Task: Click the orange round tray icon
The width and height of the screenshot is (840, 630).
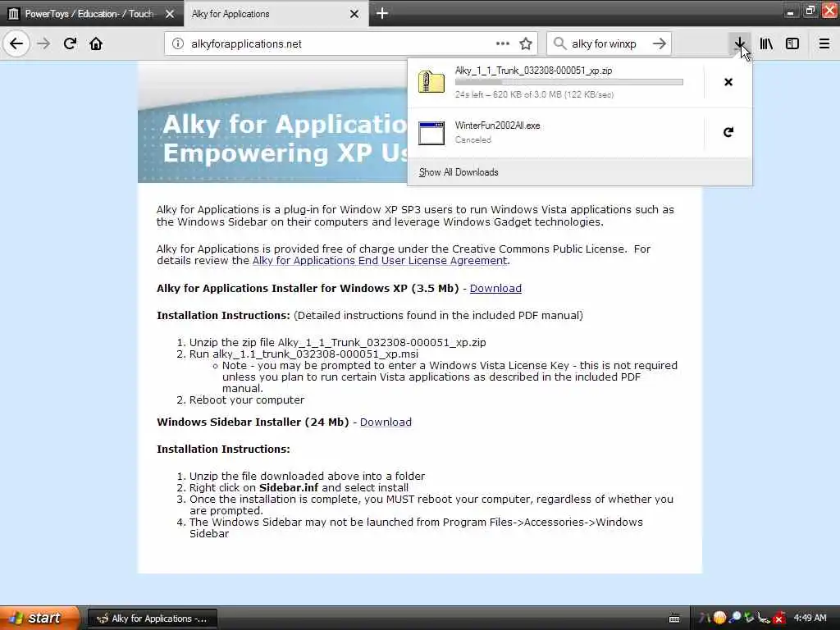Action: pos(720,619)
